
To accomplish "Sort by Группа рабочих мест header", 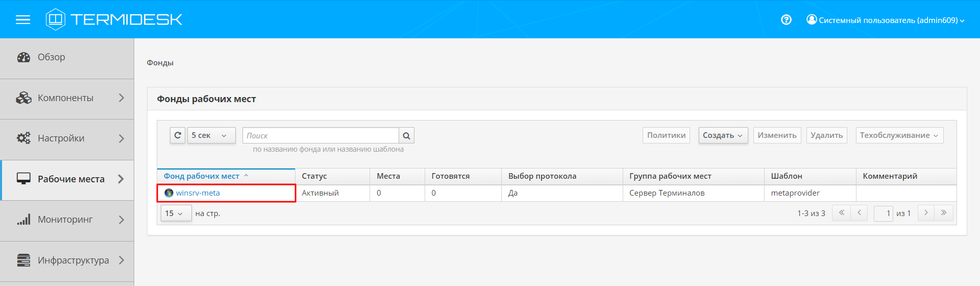I will point(693,176).
